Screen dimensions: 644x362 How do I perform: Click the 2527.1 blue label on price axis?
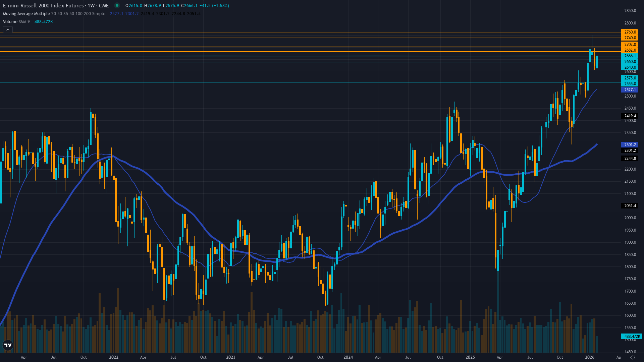(630, 90)
